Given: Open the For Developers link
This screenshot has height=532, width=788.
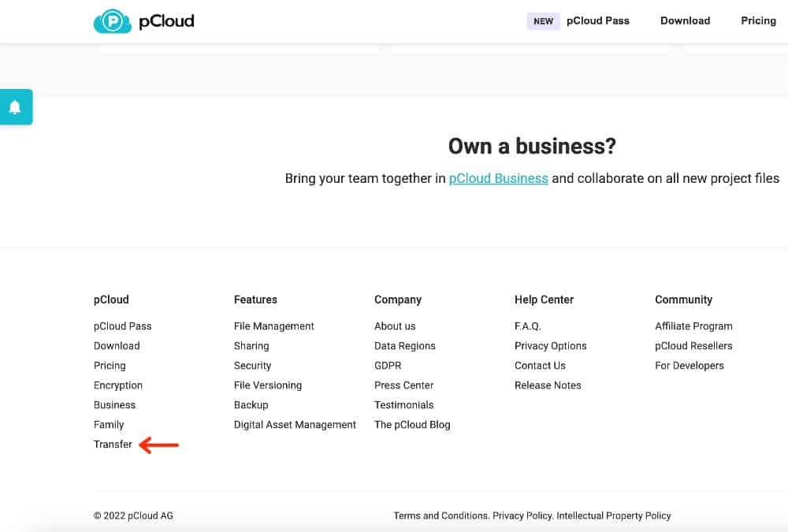Looking at the screenshot, I should (x=689, y=366).
